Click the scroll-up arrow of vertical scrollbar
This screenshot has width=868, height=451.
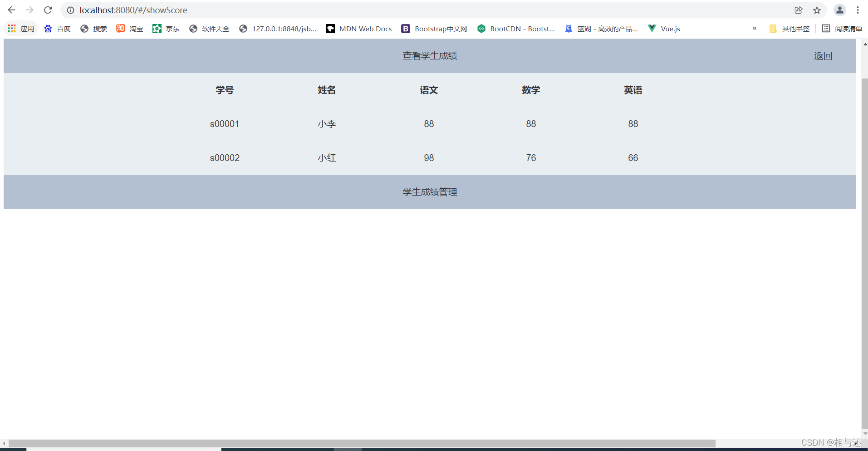click(865, 44)
